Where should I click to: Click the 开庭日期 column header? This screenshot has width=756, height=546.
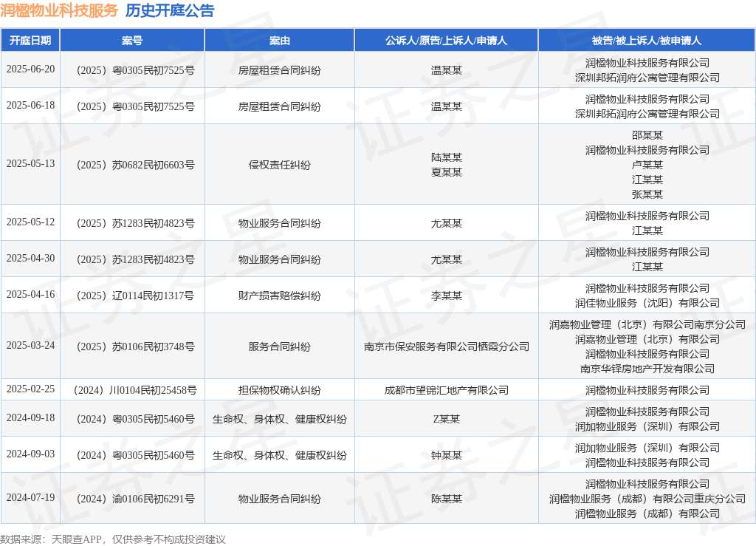(30, 41)
